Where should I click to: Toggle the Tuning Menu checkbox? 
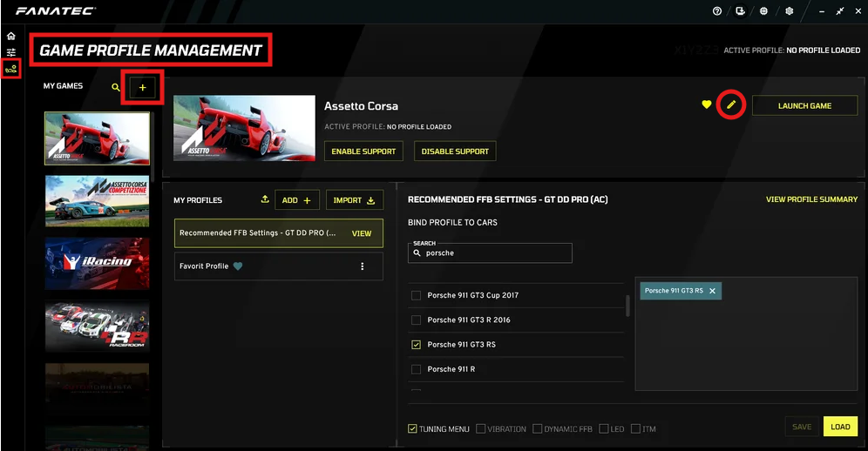(x=412, y=429)
